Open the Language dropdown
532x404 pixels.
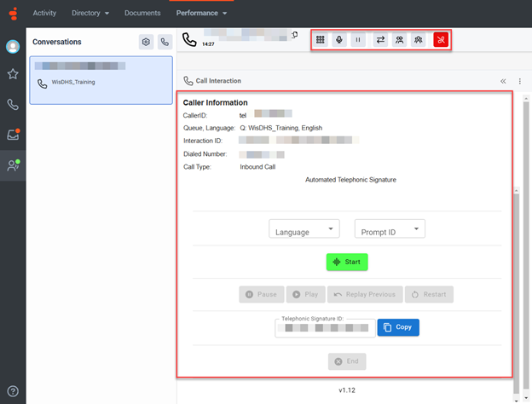304,230
